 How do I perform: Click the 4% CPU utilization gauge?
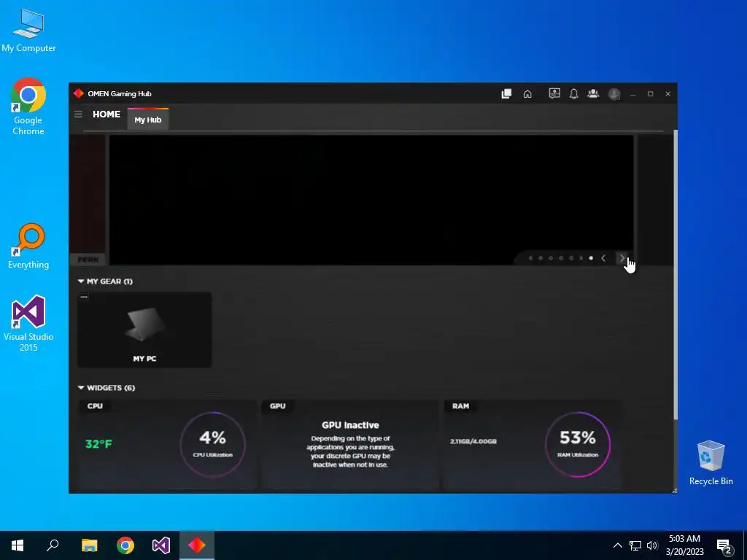(x=212, y=444)
